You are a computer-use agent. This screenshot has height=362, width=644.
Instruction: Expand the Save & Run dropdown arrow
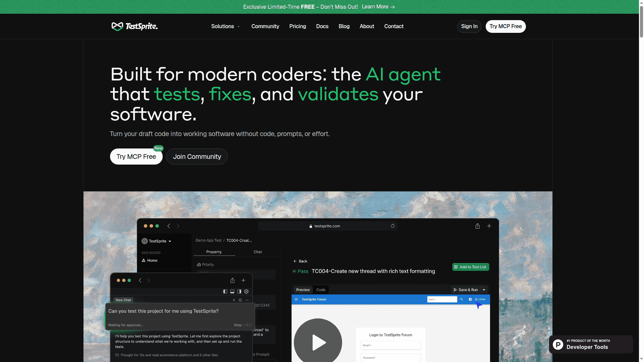484,290
